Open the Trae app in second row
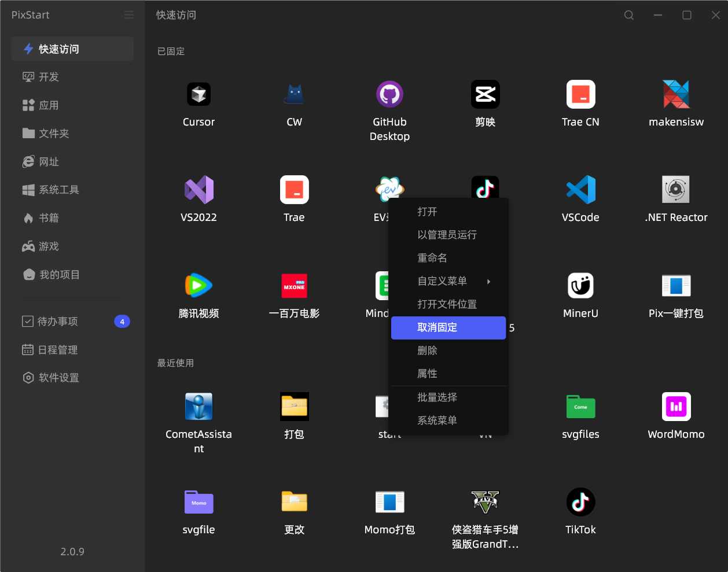The width and height of the screenshot is (728, 572). point(294,190)
